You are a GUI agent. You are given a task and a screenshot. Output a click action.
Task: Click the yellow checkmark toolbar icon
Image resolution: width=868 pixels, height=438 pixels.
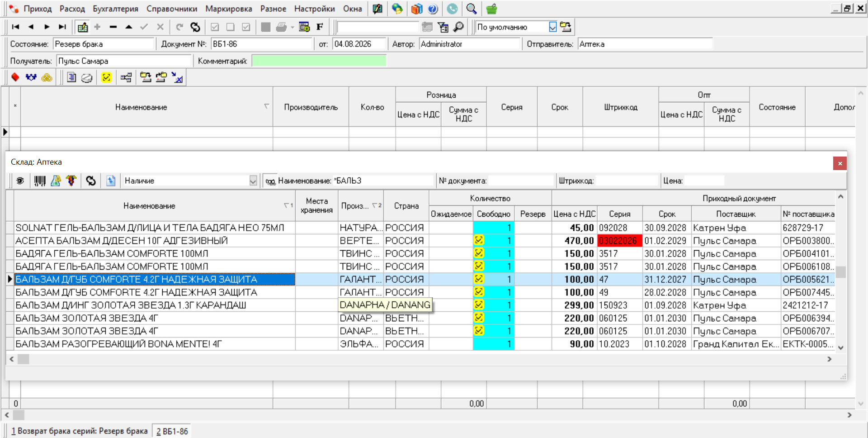pyautogui.click(x=106, y=77)
